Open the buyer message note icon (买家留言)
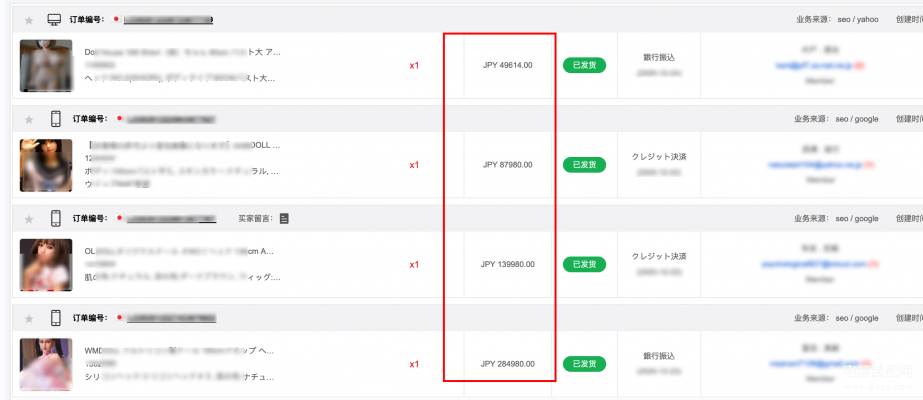Viewport: 923px width, 400px height. 284,218
